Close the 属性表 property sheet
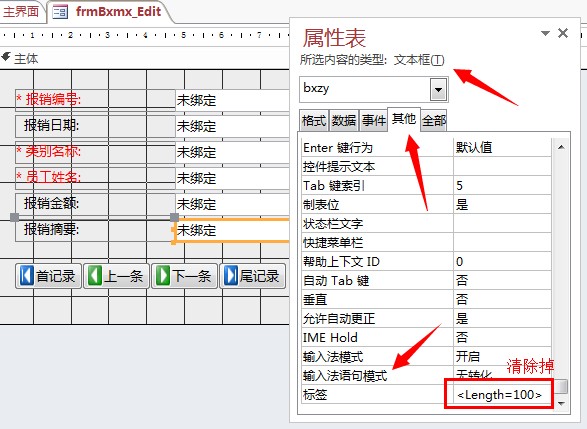Screen dimensions: 587x429 pyautogui.click(x=563, y=33)
